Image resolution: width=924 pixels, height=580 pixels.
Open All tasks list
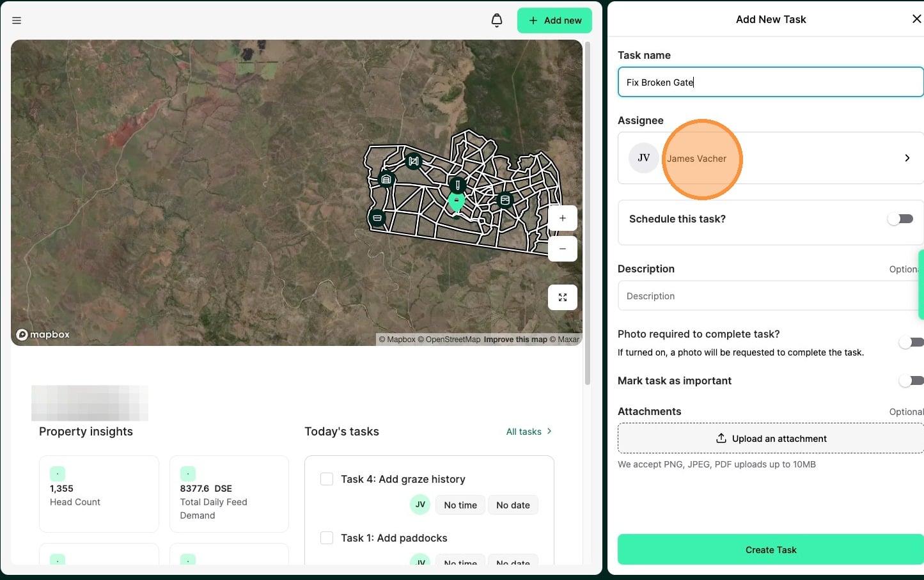pyautogui.click(x=529, y=432)
